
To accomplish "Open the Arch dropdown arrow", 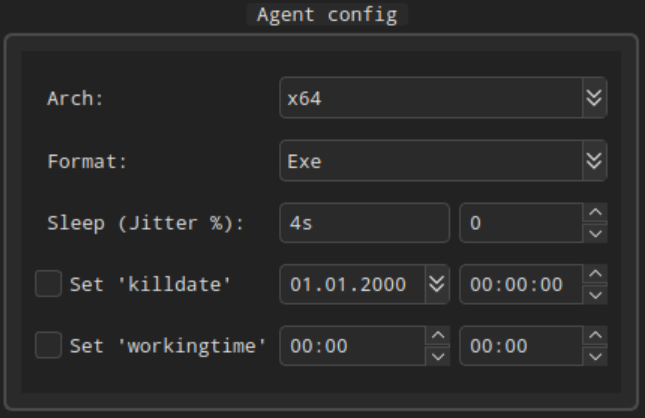I will click(x=594, y=98).
